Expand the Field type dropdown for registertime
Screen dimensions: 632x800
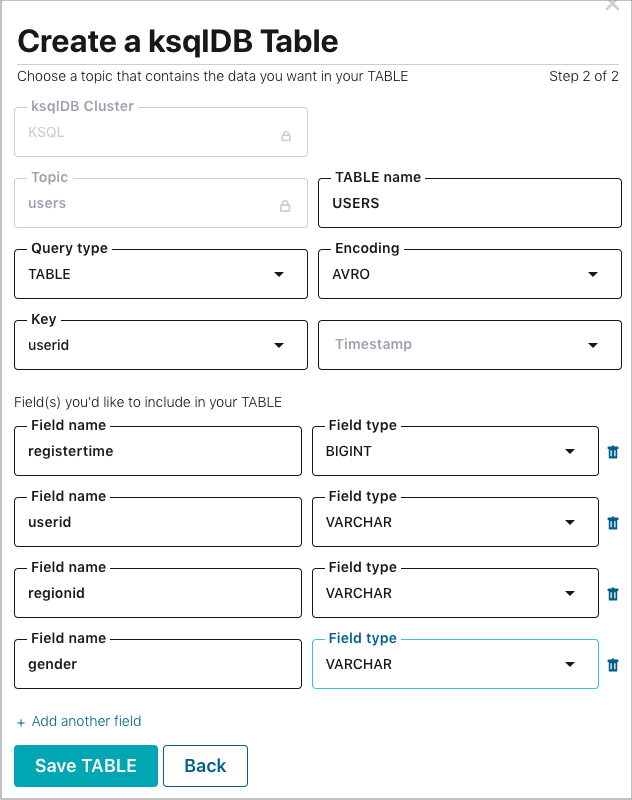click(x=569, y=451)
